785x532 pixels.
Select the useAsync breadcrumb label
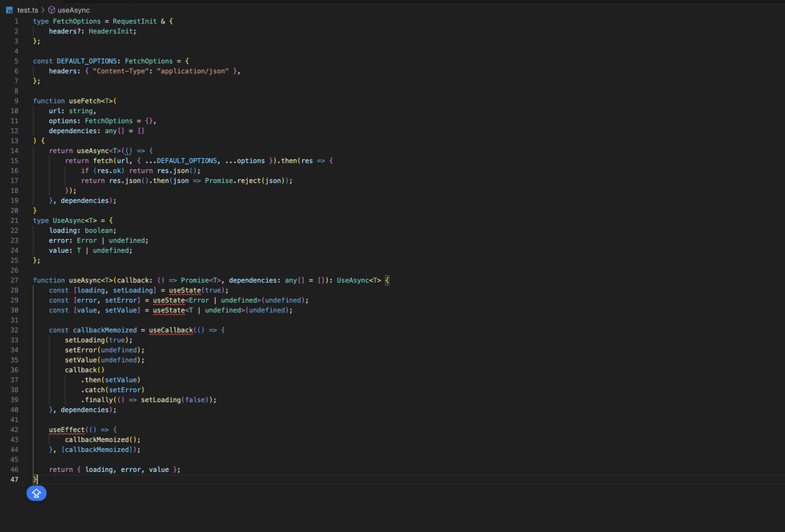point(74,10)
